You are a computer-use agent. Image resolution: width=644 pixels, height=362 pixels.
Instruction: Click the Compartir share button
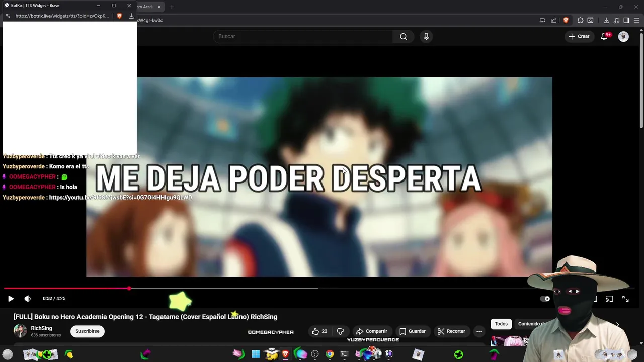tap(372, 331)
